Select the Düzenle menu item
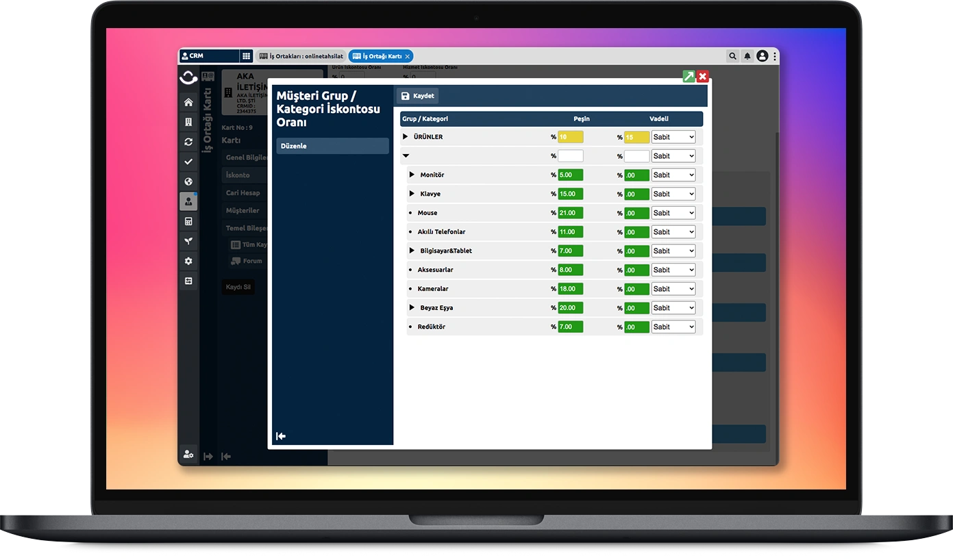 point(332,146)
